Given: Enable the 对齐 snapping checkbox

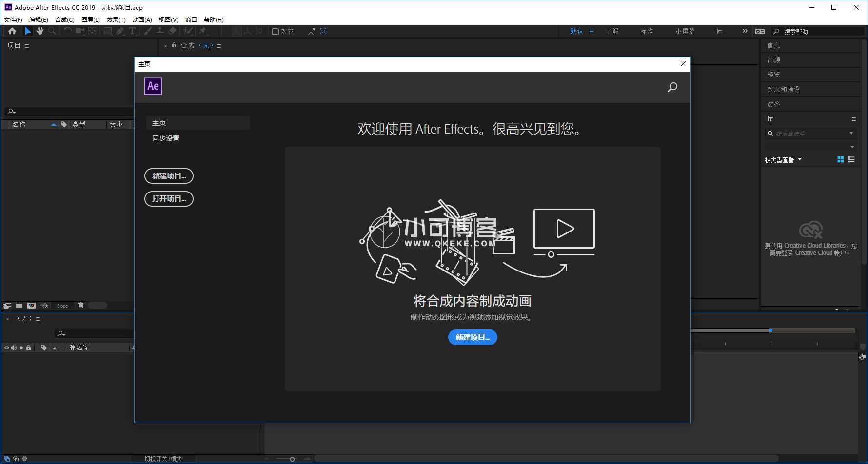Looking at the screenshot, I should point(276,32).
